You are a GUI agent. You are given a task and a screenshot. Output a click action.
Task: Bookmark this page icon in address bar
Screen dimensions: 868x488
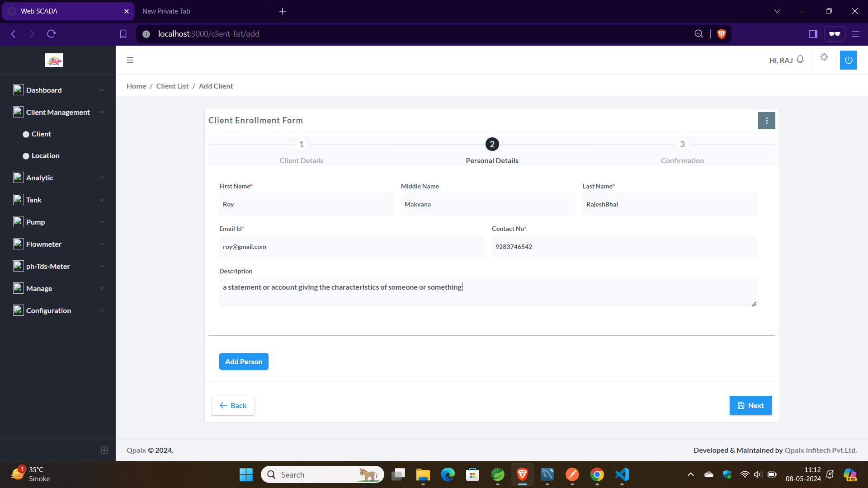pyautogui.click(x=123, y=34)
